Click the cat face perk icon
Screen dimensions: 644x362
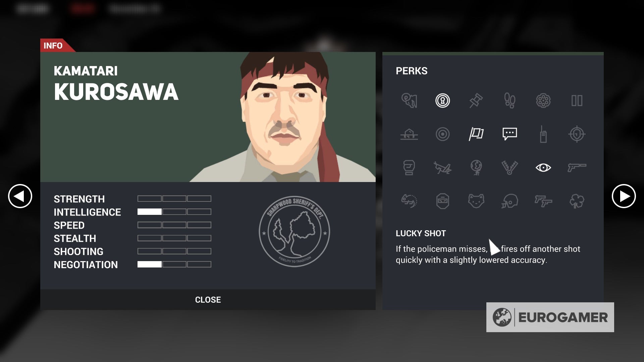[476, 201]
